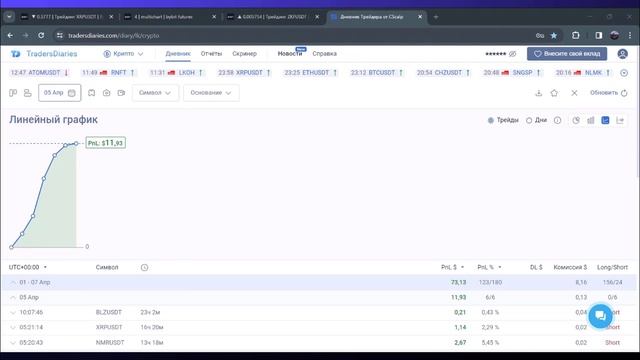
Task: Open a new browser tab
Action: 436,17
